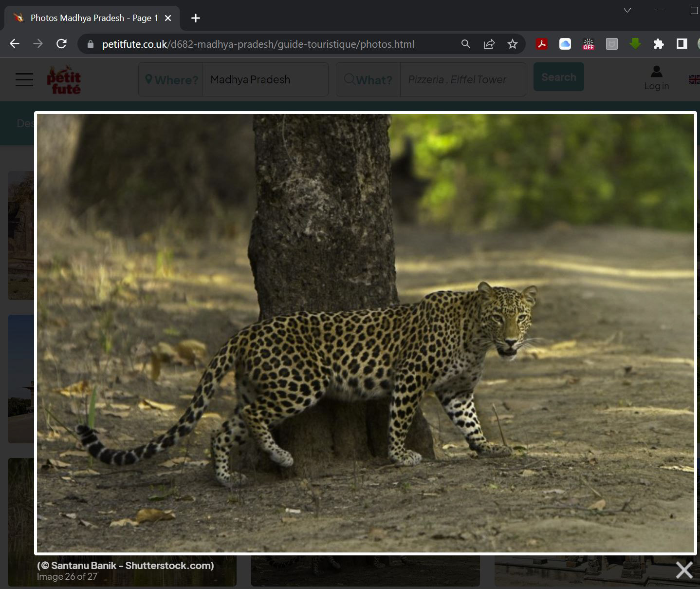Focus the Pizzeria, Eiffel Tower field

point(463,79)
